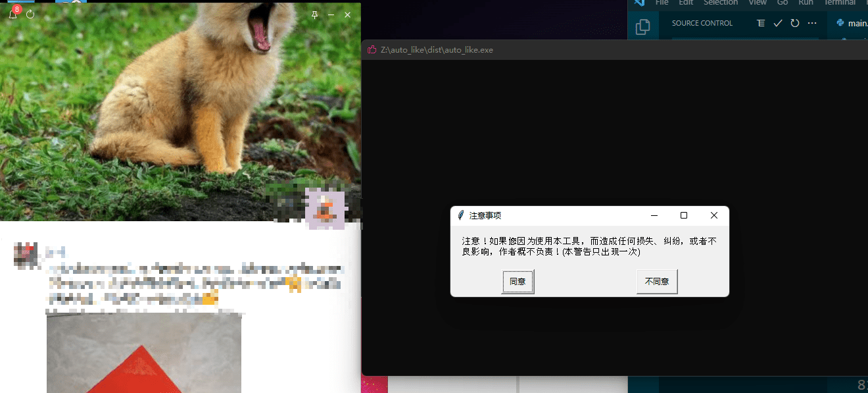The width and height of the screenshot is (868, 393).
Task: Open the Edit menu in VS Code
Action: pos(686,3)
